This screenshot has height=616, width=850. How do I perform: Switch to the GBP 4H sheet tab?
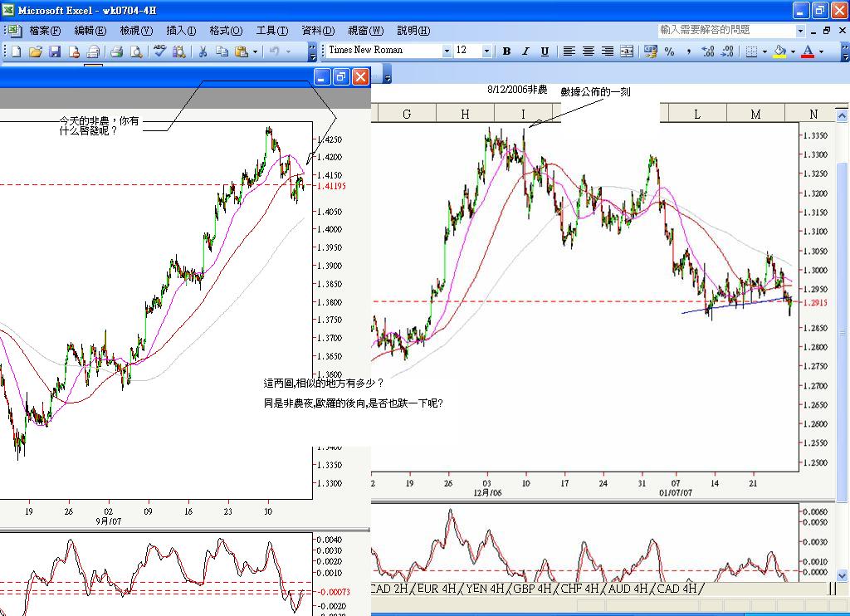[x=532, y=589]
